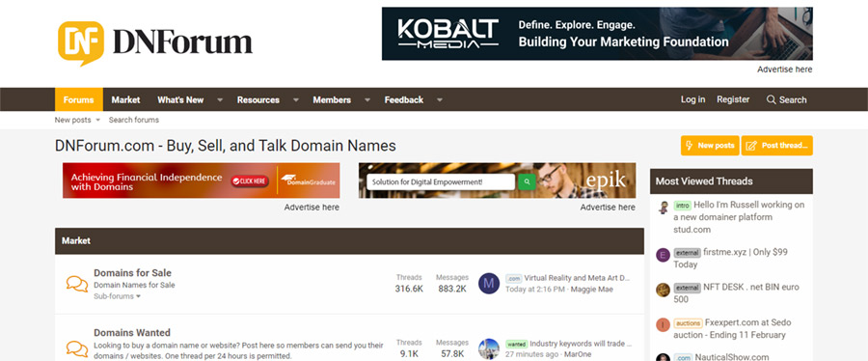Expand the New posts sub-nav arrow

(x=98, y=120)
